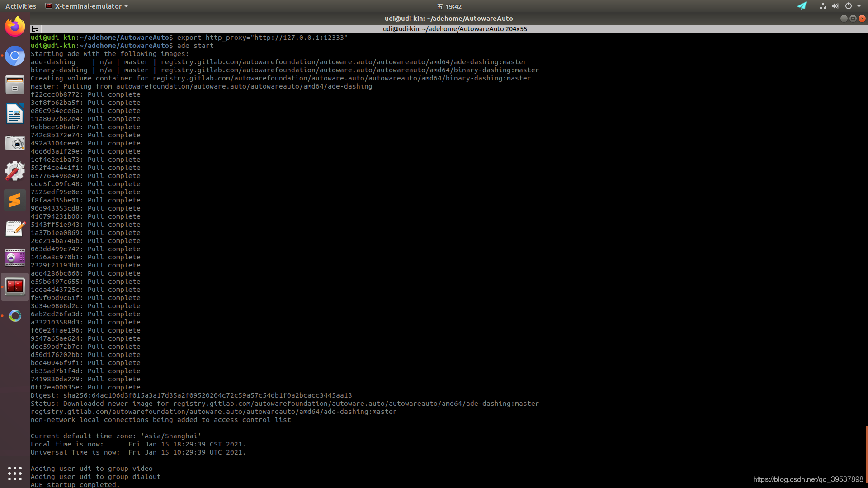Launch the Screenshot camera tool
The width and height of the screenshot is (868, 488).
point(15,143)
